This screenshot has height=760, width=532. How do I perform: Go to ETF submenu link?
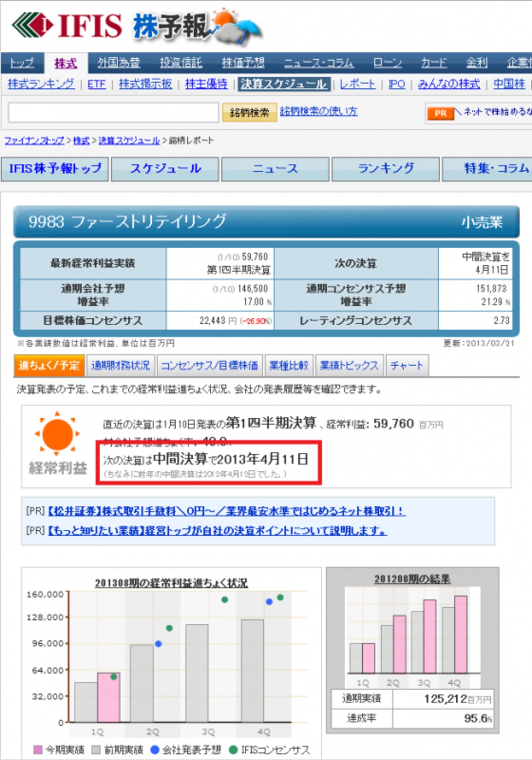97,84
